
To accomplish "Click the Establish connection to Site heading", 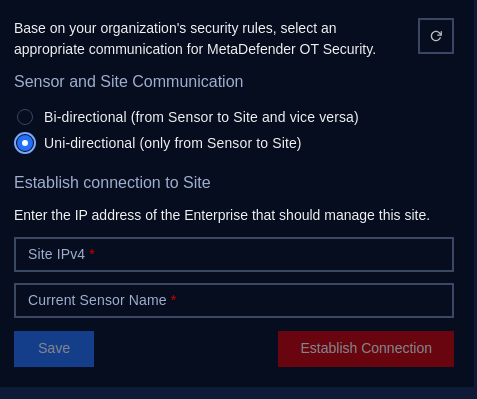I will coord(112,183).
